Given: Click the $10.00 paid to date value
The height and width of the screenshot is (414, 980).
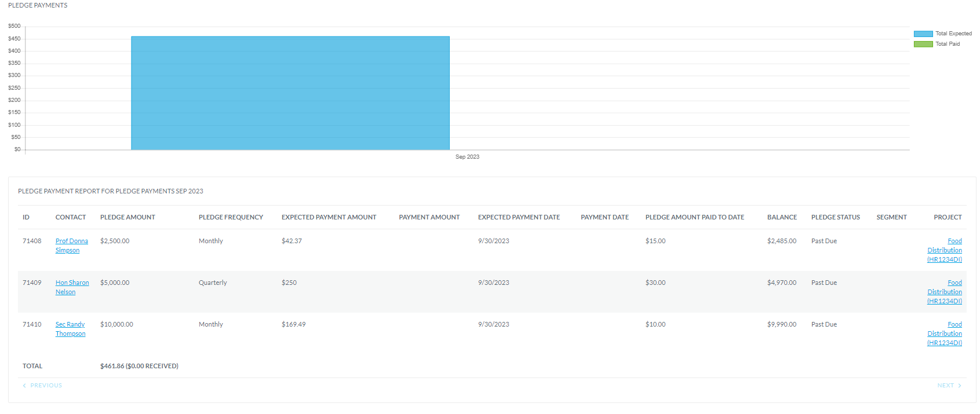Looking at the screenshot, I should coord(655,324).
